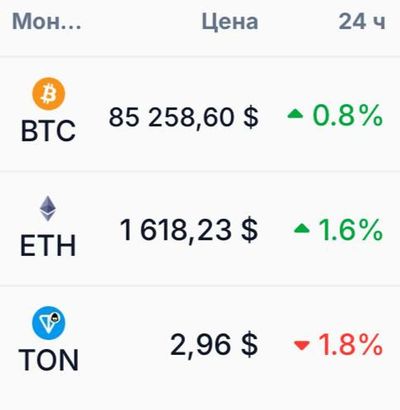Sort by the Цена column header
Image resolution: width=400 pixels, height=410 pixels.
[230, 22]
